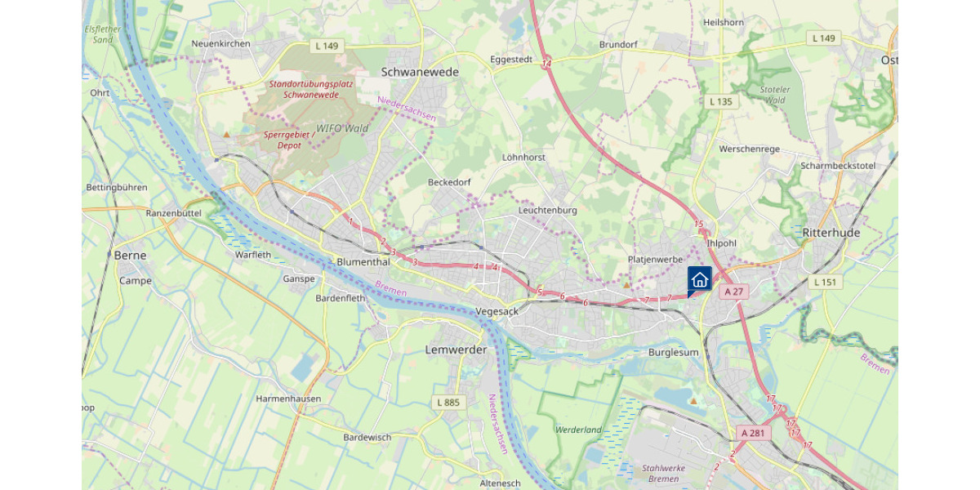This screenshot has height=490, width=980.
Task: Click the Platjenwerbe label
Action: tap(655, 259)
